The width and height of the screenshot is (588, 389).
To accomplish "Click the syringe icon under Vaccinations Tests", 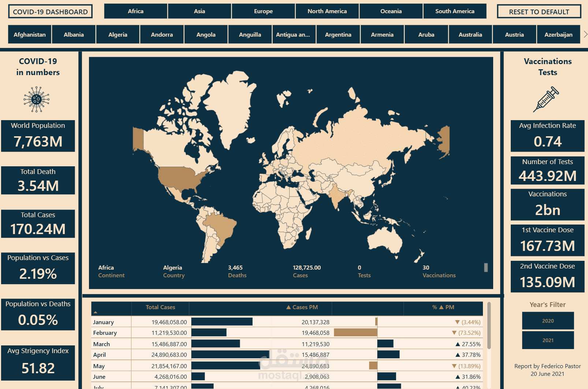I will click(x=546, y=99).
